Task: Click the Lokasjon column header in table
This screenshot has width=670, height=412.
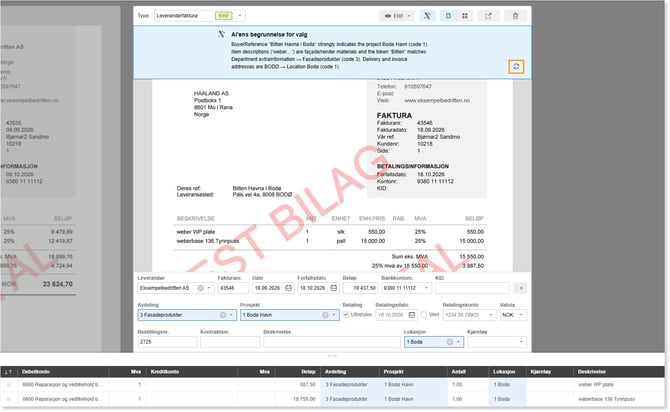Action: pos(504,372)
